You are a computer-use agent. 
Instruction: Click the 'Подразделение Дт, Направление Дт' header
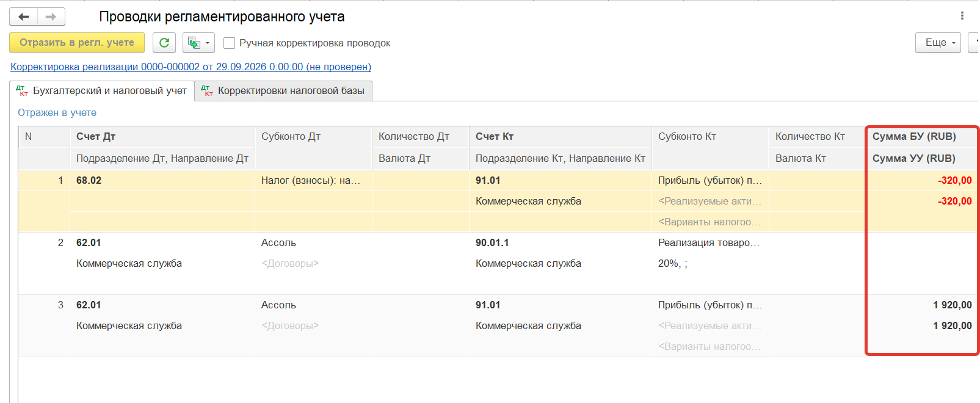click(162, 159)
